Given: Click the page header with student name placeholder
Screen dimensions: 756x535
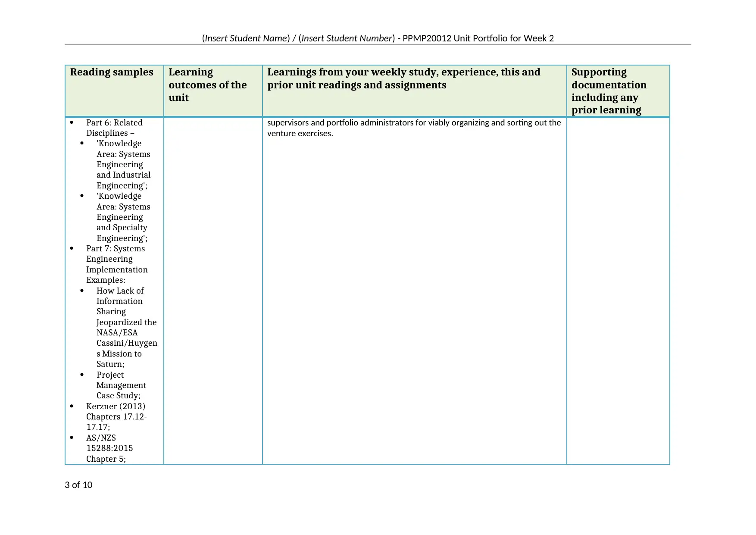Looking at the screenshot, I should click(378, 38).
